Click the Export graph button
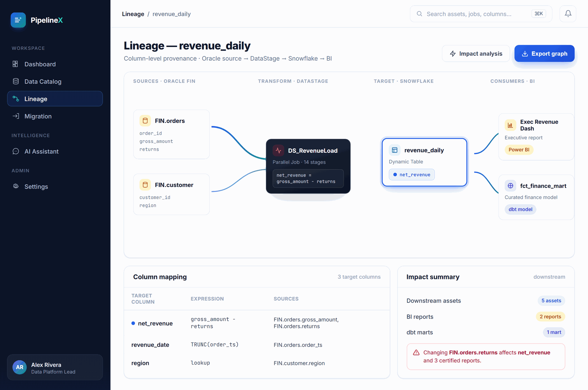Screen dimensions: 588x390 pos(544,54)
